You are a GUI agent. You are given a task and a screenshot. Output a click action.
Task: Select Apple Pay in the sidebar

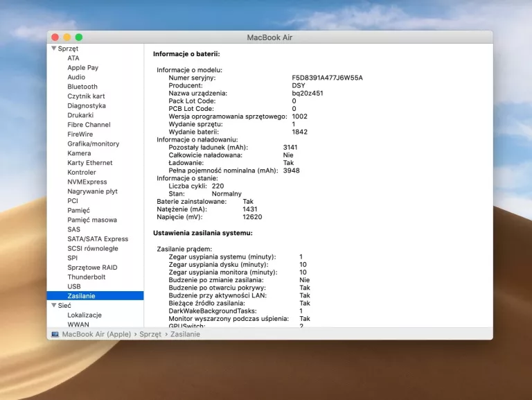(83, 67)
